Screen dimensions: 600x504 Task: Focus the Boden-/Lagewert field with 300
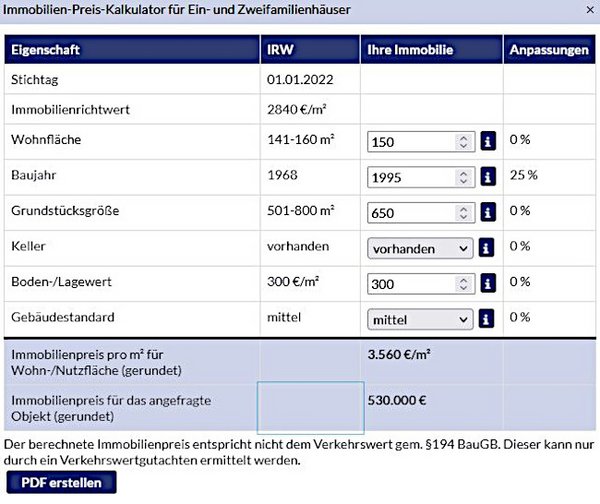(421, 284)
